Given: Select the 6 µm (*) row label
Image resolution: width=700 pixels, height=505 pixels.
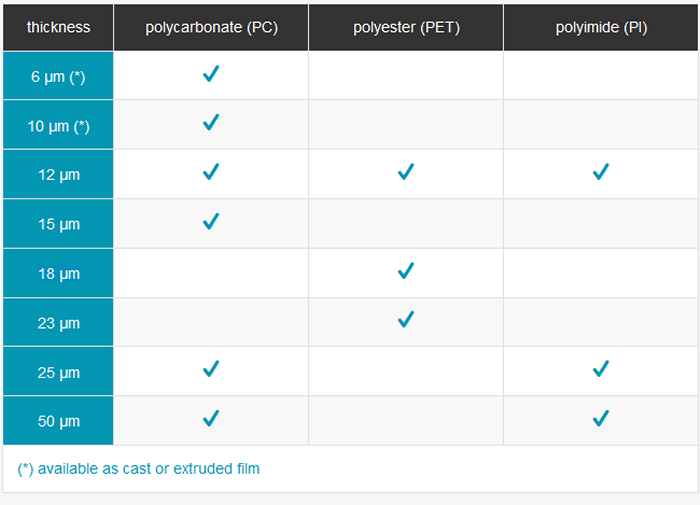Looking at the screenshot, I should tap(60, 76).
